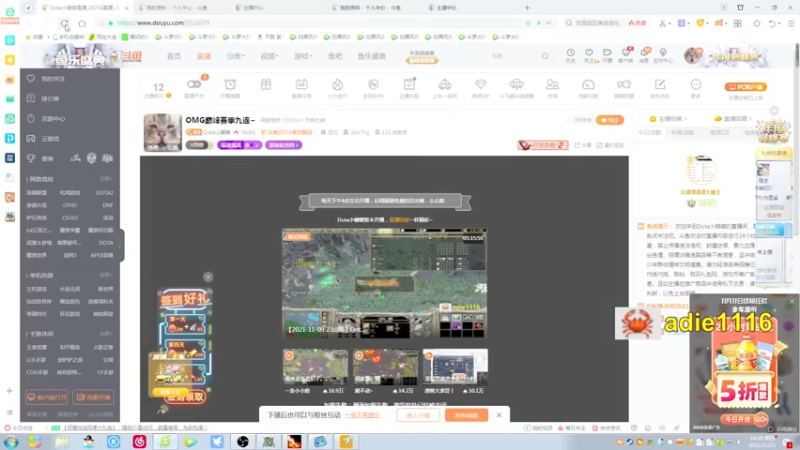
Task: Expand the 游戏 dropdown in navigation
Action: coord(303,56)
